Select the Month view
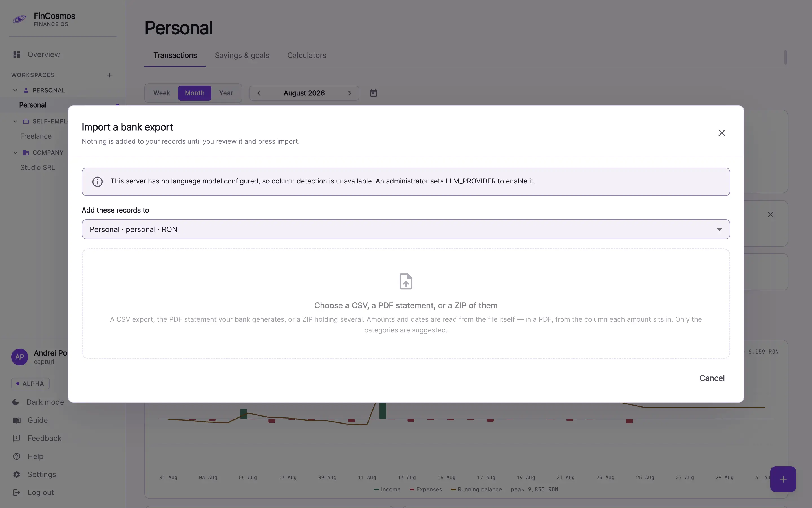 pos(195,93)
